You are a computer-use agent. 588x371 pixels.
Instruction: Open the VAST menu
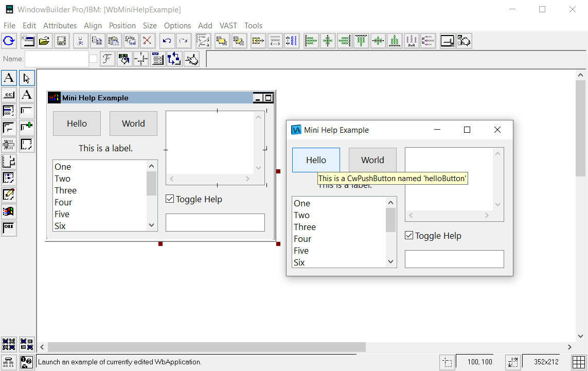click(228, 26)
